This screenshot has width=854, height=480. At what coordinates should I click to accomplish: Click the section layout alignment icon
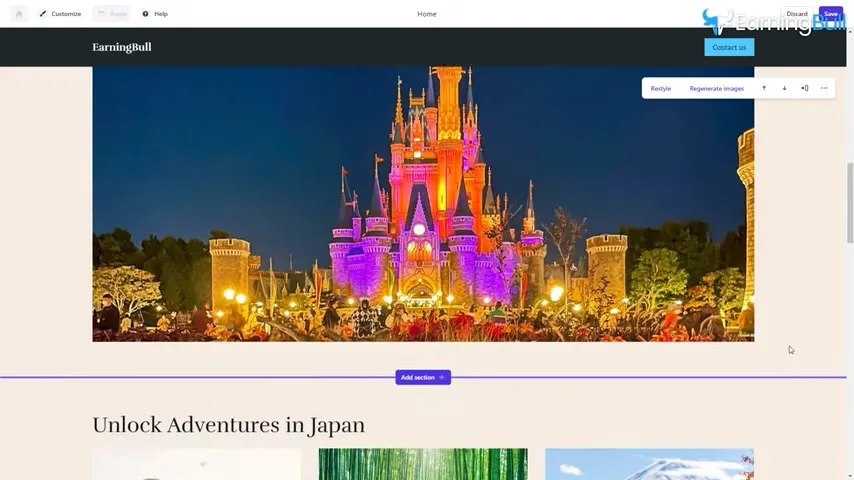[x=804, y=88]
